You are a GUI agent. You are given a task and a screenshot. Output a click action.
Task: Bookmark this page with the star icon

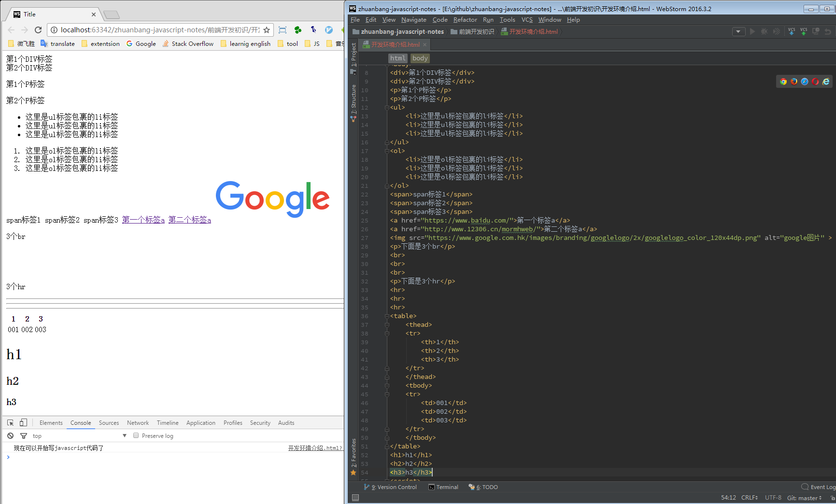coord(267,30)
